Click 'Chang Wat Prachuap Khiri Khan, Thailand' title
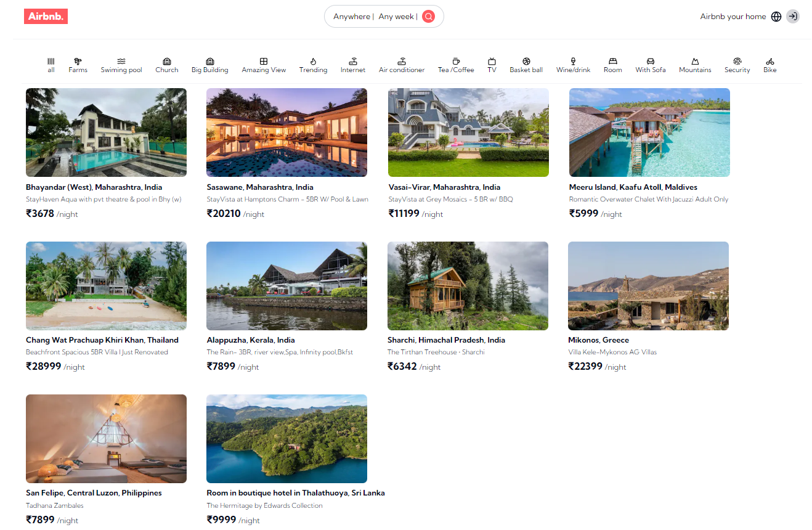The image size is (812, 530). point(102,340)
